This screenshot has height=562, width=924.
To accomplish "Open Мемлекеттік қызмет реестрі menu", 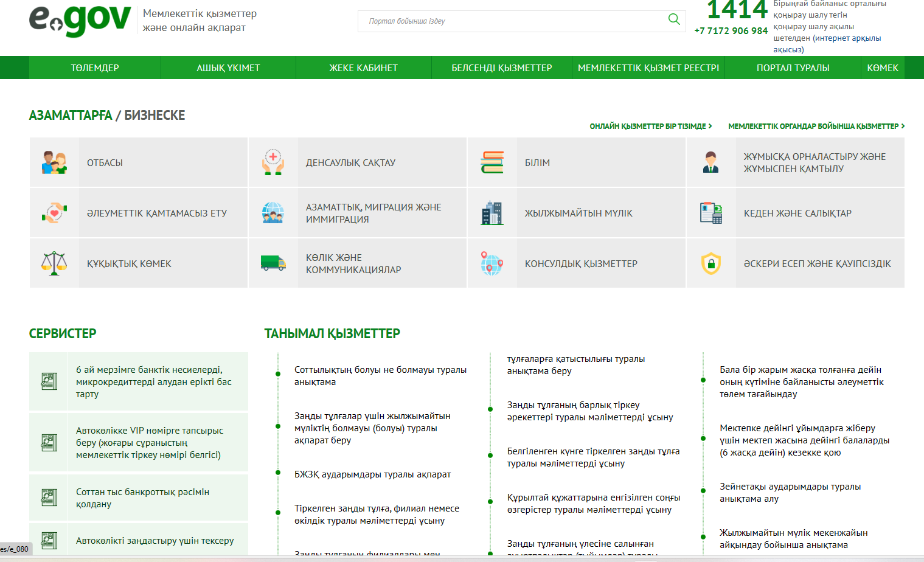I will tap(648, 68).
